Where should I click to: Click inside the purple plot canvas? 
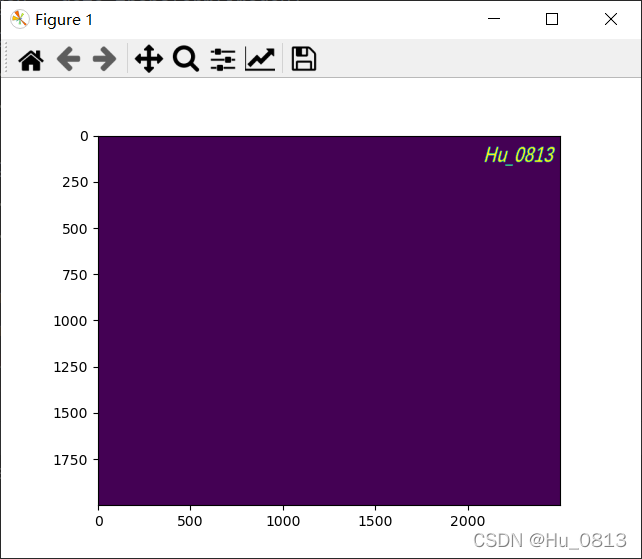[x=329, y=321]
